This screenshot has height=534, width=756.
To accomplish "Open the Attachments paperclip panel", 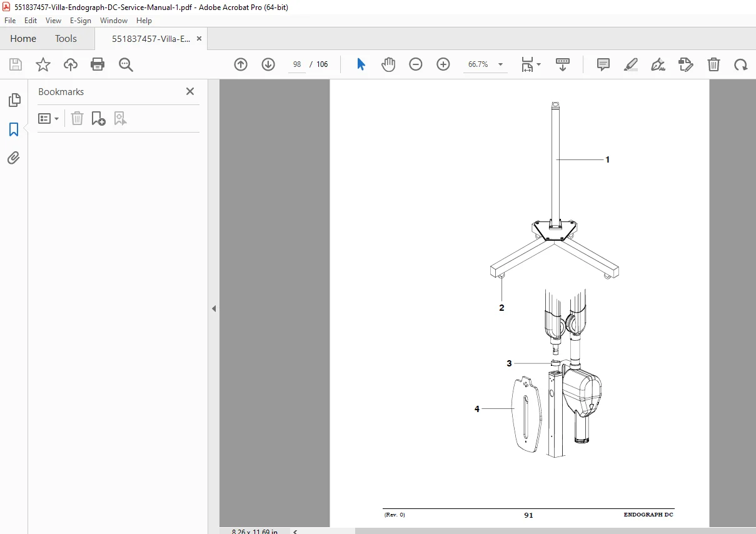I will (x=14, y=158).
